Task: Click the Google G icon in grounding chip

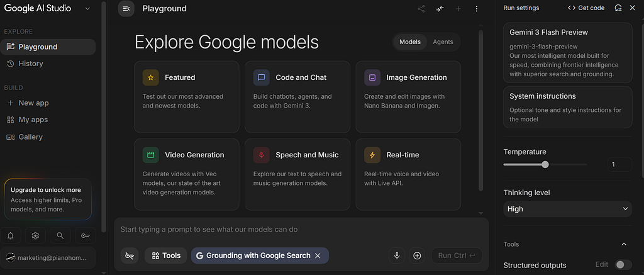Action: coord(199,255)
